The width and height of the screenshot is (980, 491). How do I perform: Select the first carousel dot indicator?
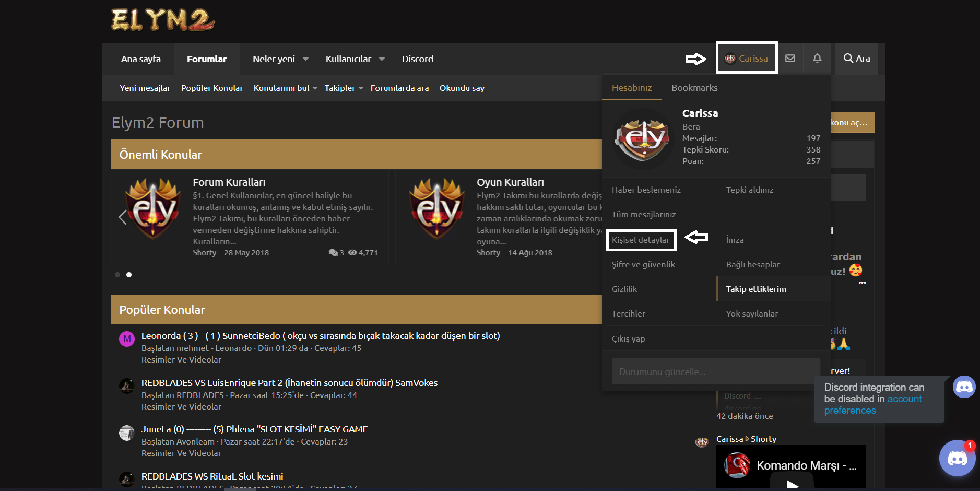[x=117, y=275]
